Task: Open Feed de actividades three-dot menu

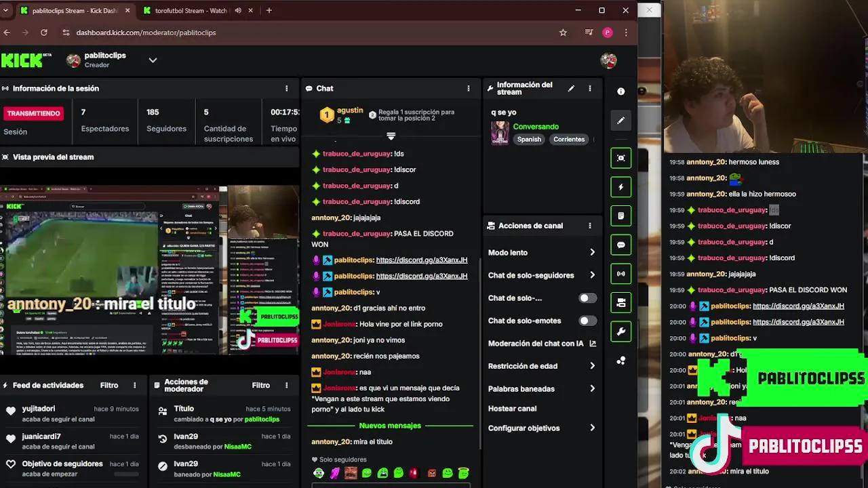Action: (x=134, y=385)
